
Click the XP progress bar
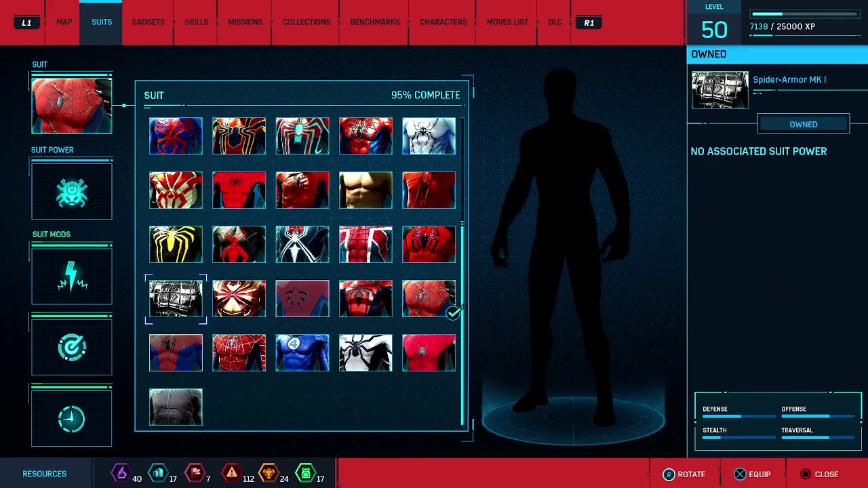point(804,14)
